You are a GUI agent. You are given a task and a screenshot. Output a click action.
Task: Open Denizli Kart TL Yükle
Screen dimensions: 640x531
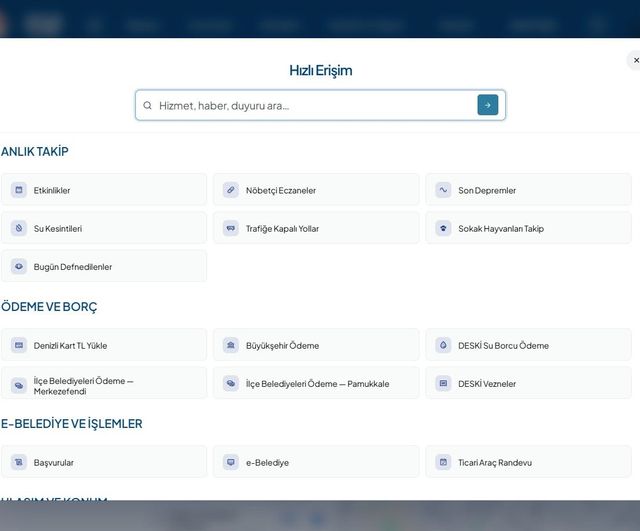(x=104, y=345)
